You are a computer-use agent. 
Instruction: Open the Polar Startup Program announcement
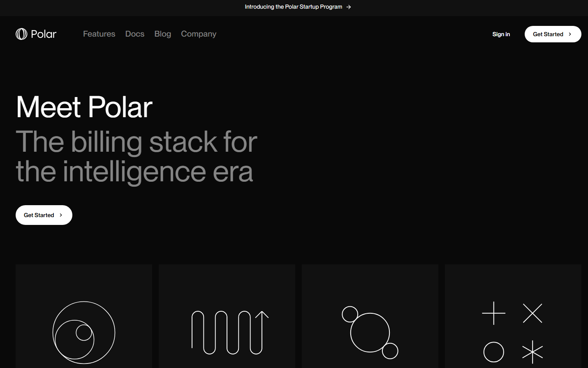[x=298, y=7]
